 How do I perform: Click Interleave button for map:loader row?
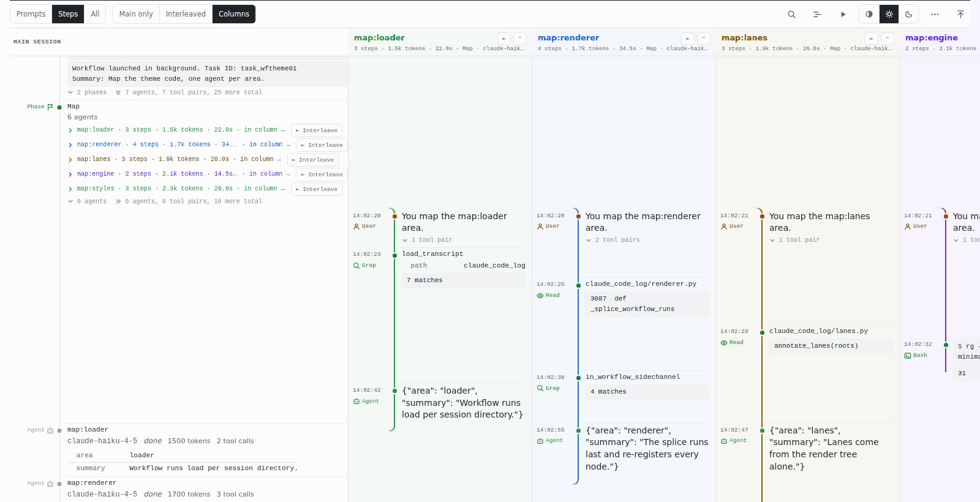coord(317,130)
